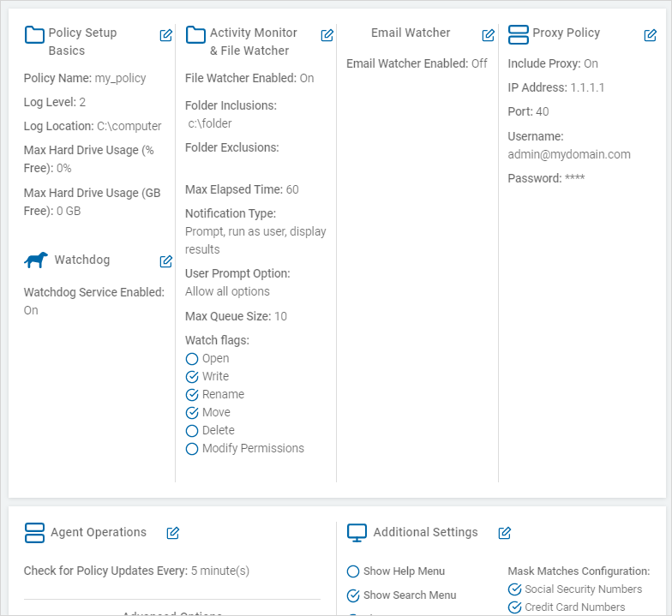Uncheck Credit Card Numbers masking
672x616 pixels.
(x=515, y=607)
